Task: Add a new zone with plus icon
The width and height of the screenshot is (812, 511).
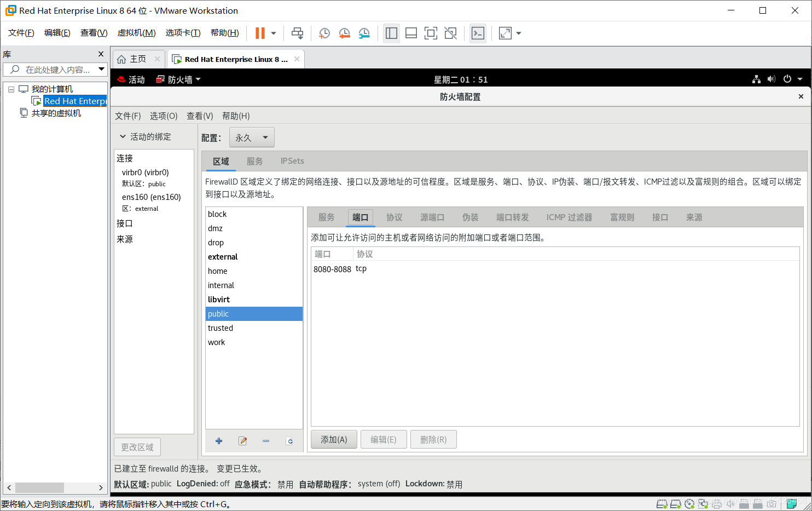Action: (x=219, y=441)
